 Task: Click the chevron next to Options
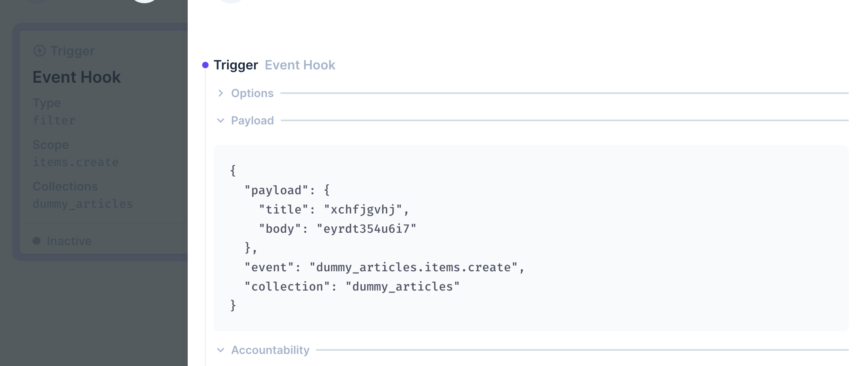click(x=221, y=93)
